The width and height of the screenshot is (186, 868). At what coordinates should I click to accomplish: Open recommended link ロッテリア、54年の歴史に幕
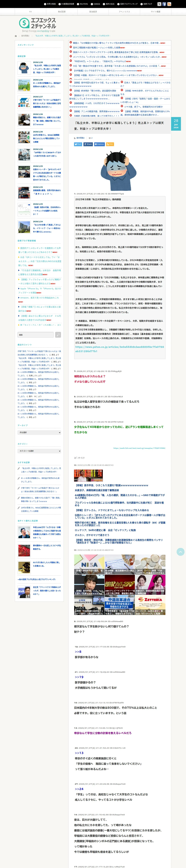105,530
